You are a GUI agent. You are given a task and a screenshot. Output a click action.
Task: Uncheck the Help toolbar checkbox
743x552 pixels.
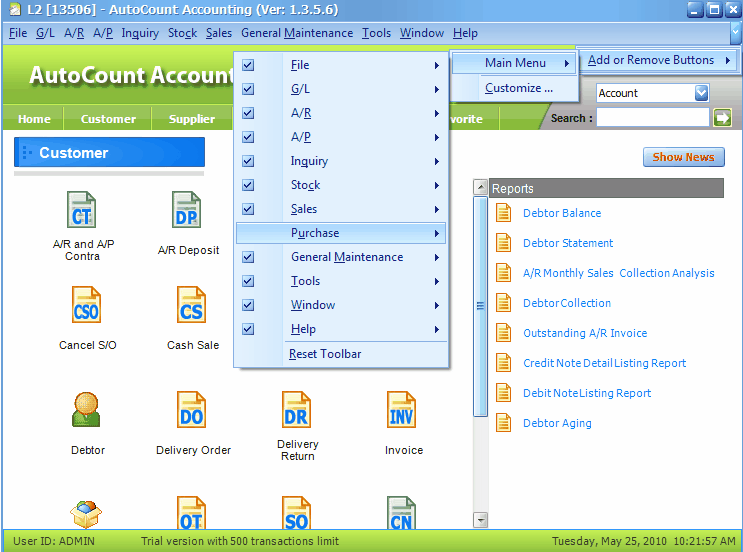248,329
